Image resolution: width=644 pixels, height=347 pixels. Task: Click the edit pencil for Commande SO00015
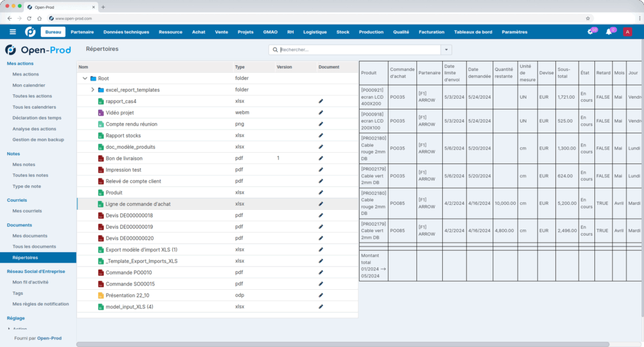point(321,284)
